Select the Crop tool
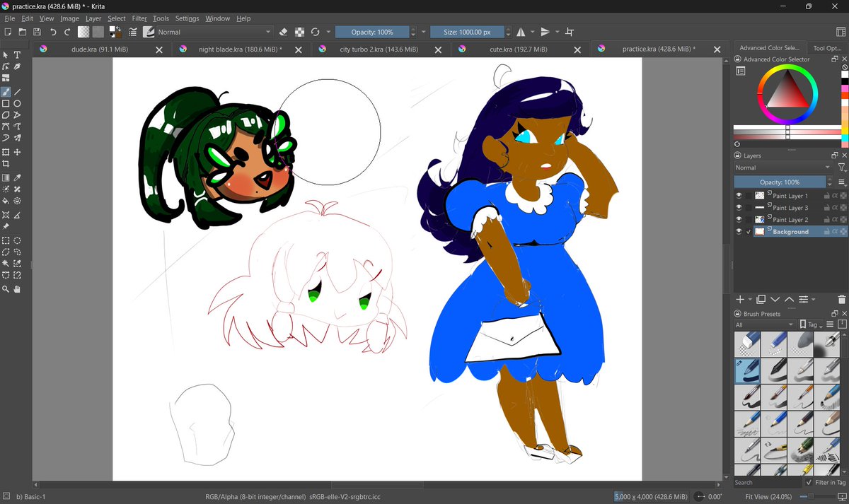Image resolution: width=849 pixels, height=504 pixels. (x=6, y=163)
